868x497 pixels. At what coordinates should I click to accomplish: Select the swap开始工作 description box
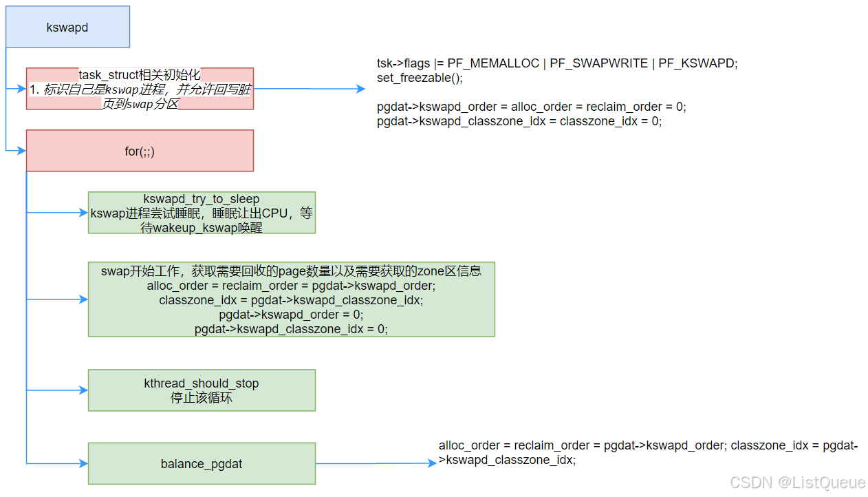[292, 299]
